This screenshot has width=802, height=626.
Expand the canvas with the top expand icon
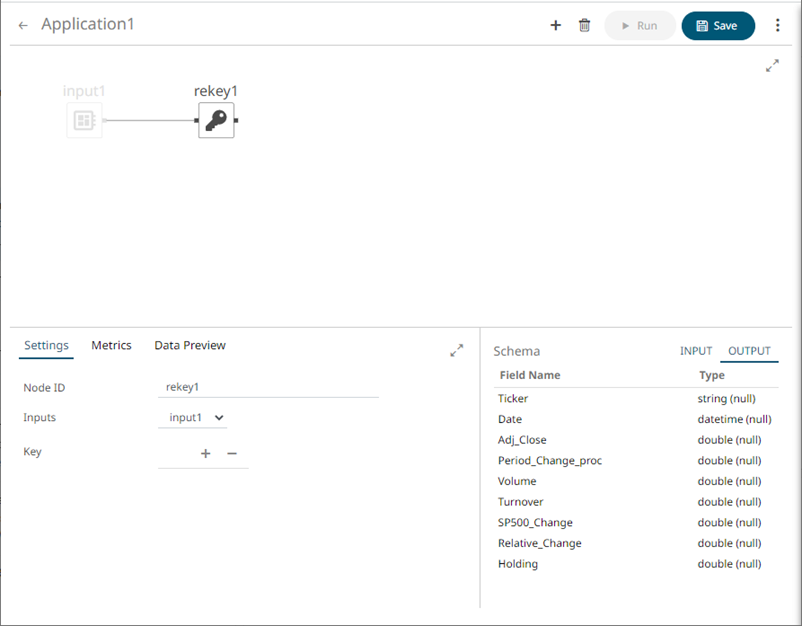[x=772, y=66]
